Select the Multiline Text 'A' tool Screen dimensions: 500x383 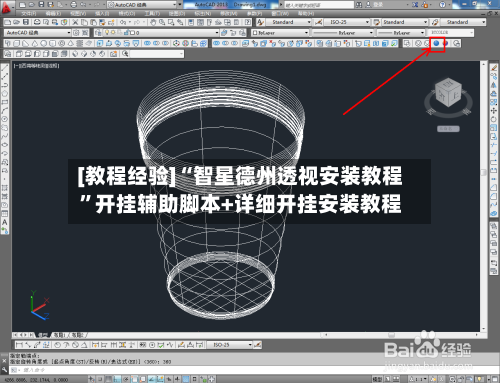click(x=5, y=222)
